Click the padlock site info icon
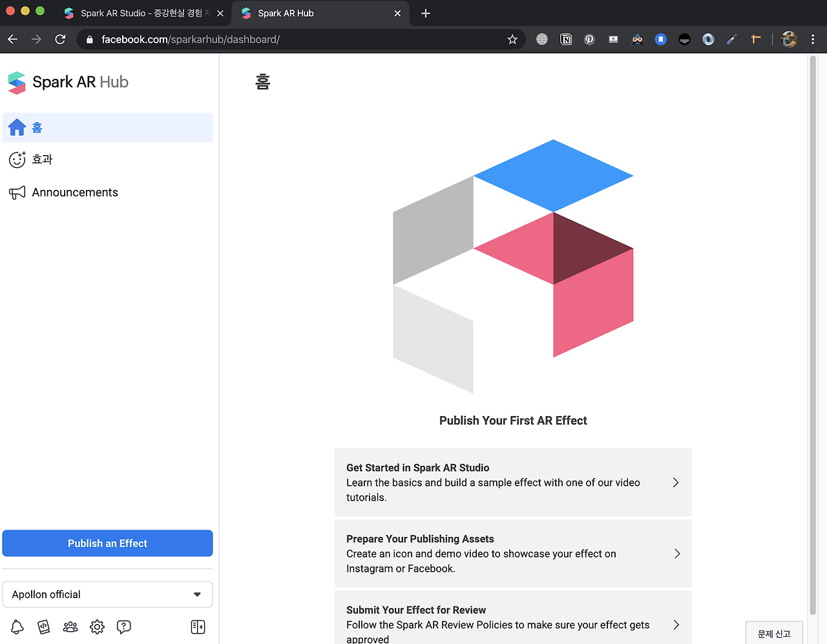 90,39
